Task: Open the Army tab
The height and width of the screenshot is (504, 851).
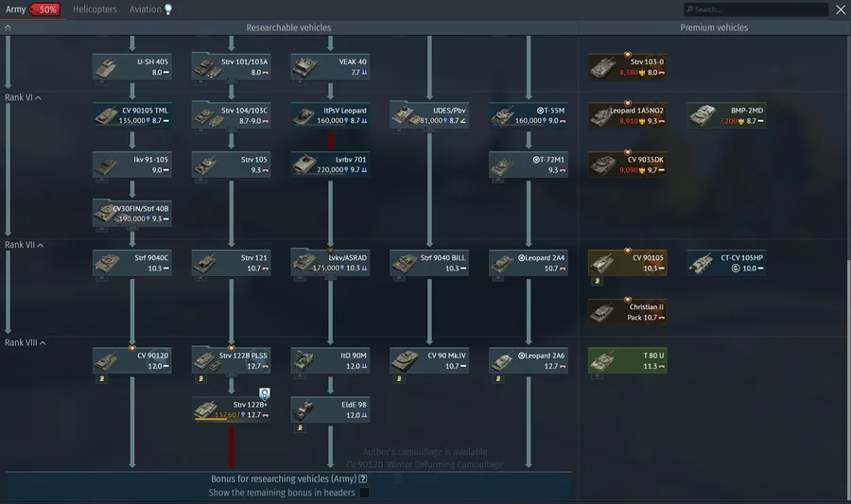Action: (x=16, y=9)
